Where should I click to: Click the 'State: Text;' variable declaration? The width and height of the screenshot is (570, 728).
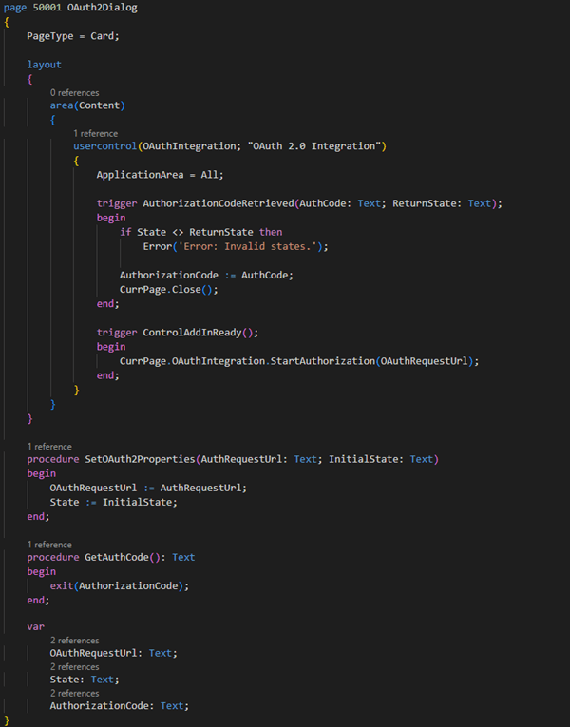point(85,680)
